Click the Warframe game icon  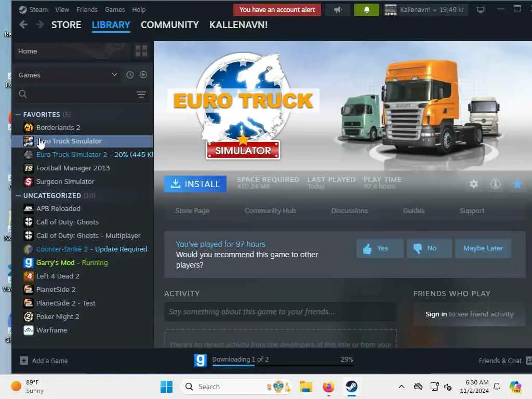tap(29, 330)
